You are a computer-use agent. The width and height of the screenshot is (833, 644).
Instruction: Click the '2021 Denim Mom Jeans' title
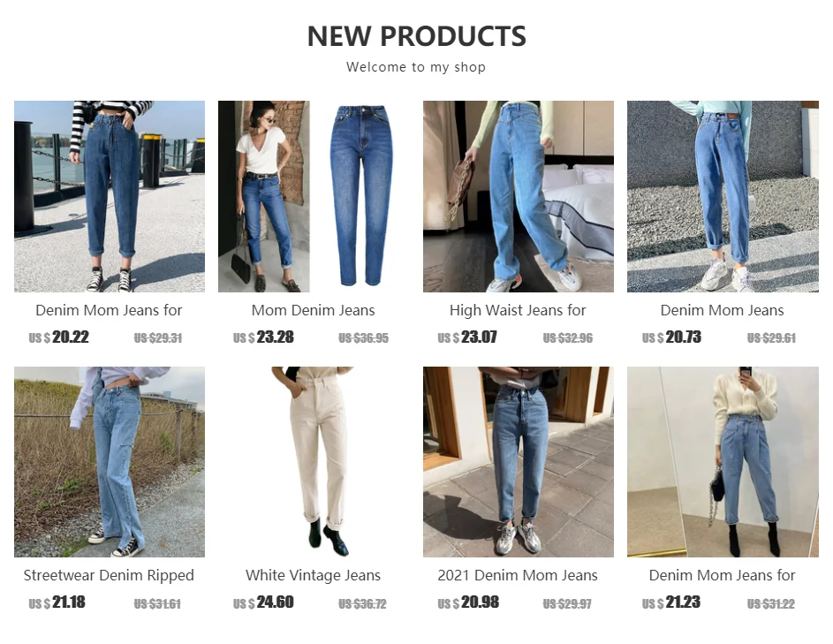[x=518, y=575]
